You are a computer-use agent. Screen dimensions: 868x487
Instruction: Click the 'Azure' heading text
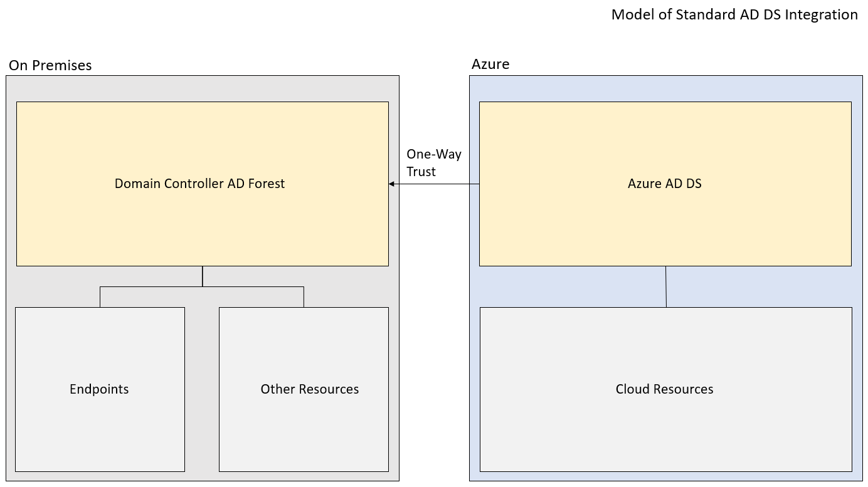[x=490, y=64]
